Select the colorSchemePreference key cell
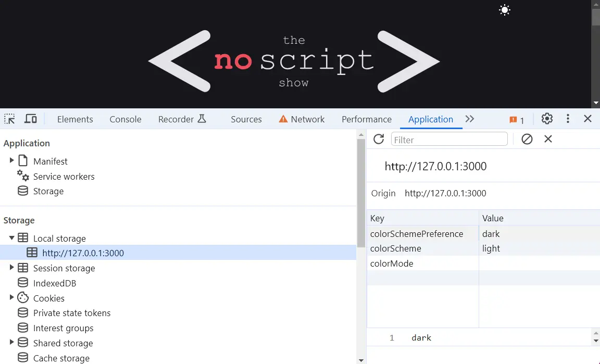This screenshot has height=364, width=600. point(423,233)
